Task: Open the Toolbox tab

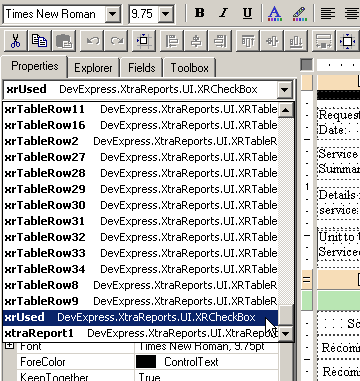Action: [x=190, y=68]
